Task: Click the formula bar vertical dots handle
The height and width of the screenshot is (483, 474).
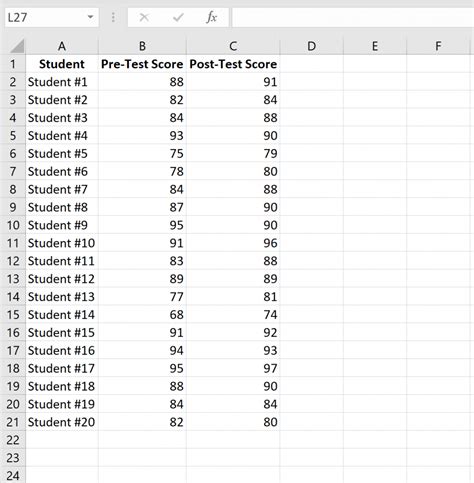Action: click(113, 17)
